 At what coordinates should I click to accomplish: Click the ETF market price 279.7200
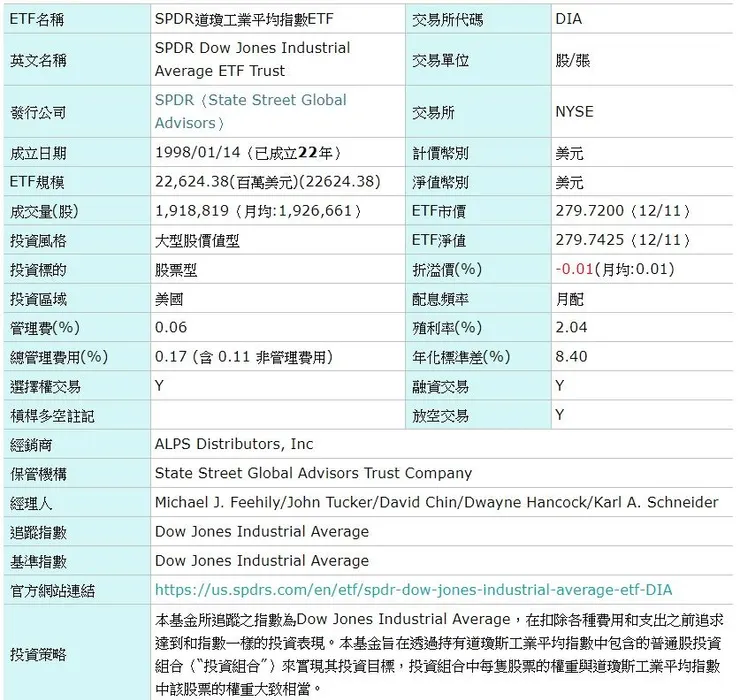click(589, 211)
